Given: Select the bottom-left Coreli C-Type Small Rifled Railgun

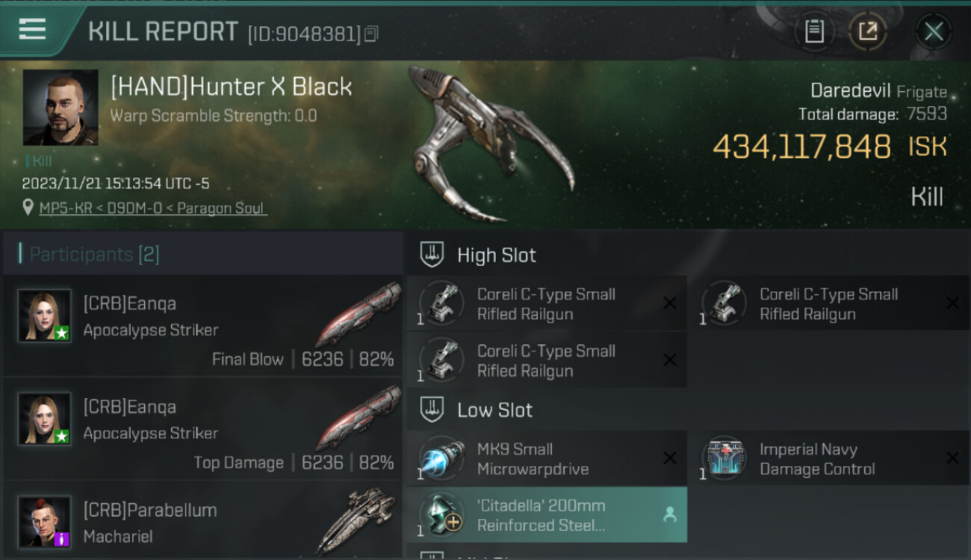Looking at the screenshot, I should (547, 360).
